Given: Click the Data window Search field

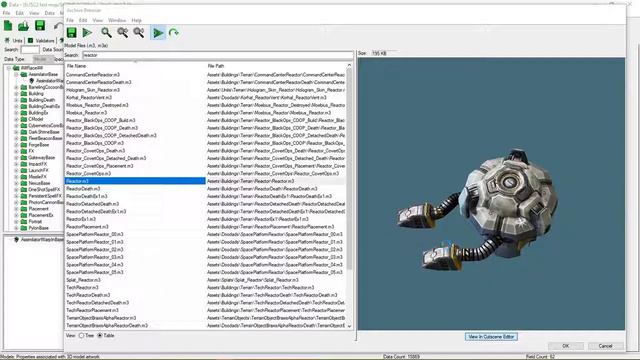Looking at the screenshot, I should pos(30,49).
